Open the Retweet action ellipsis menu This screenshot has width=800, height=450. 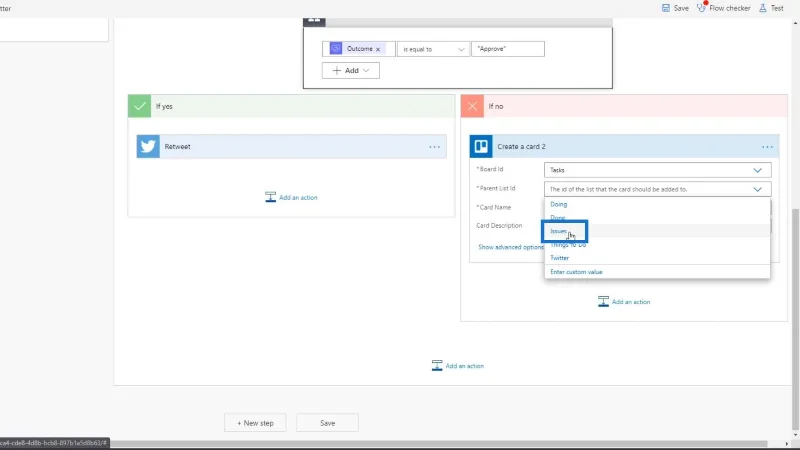434,147
